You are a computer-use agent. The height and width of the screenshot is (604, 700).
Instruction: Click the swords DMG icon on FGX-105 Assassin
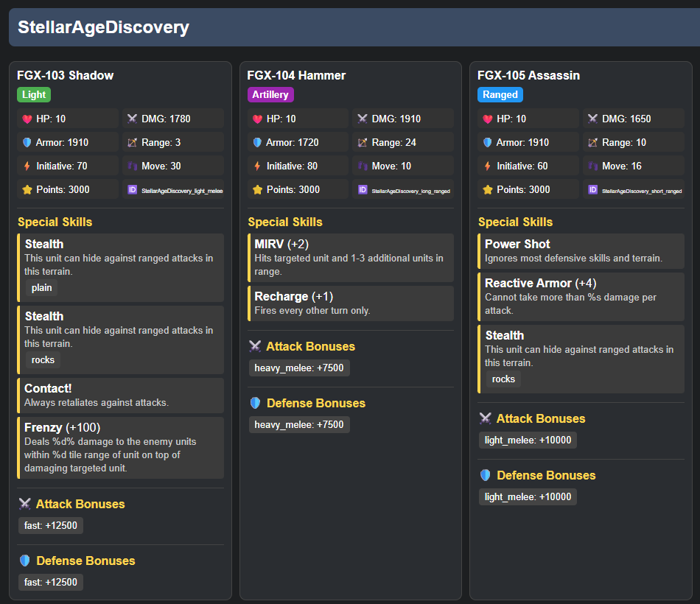coord(593,119)
